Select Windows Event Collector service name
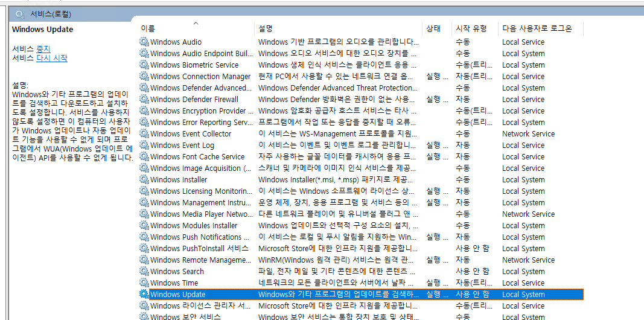This screenshot has height=320, width=644. tap(191, 134)
